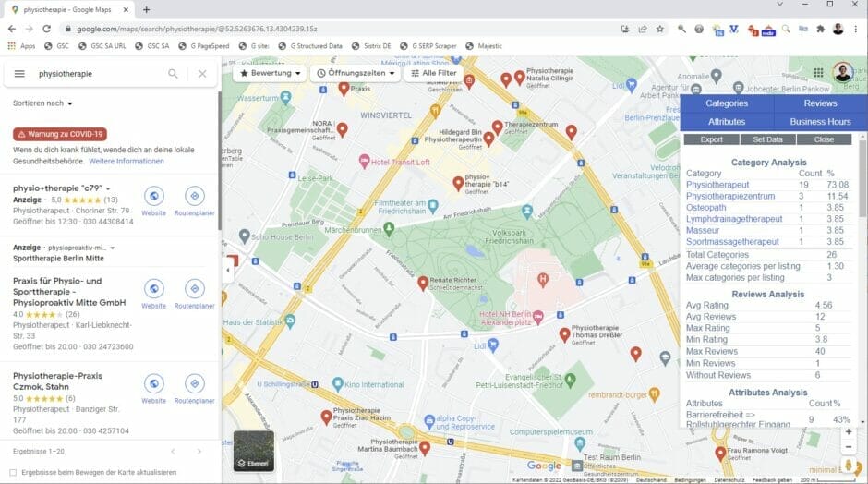
Task: Click the Renate Richter map pin
Action: point(423,283)
